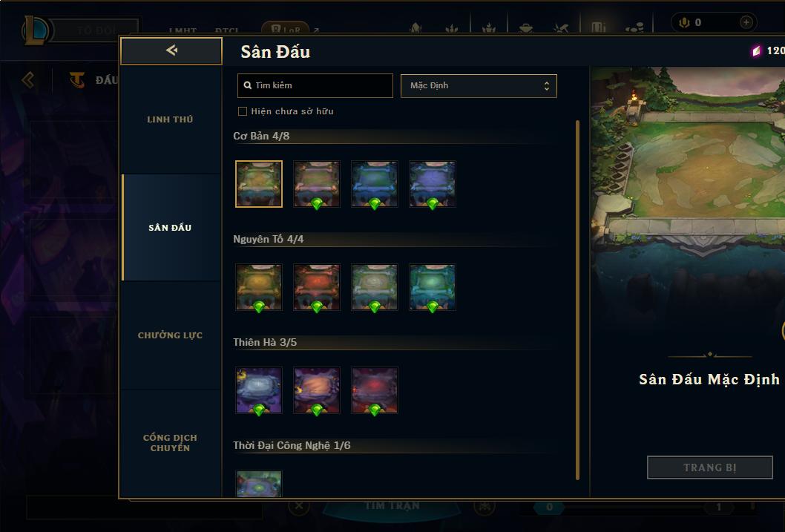785x532 pixels.
Task: Select the default arena thumbnail in Cơ Bản
Action: [x=259, y=184]
